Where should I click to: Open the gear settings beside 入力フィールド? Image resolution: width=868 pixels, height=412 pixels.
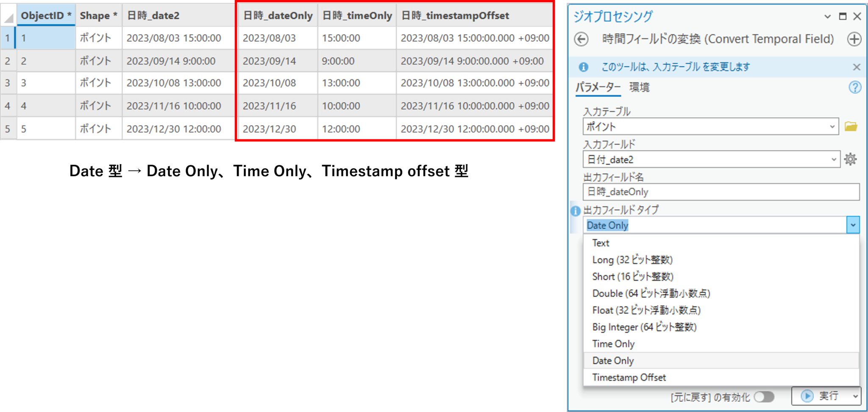pyautogui.click(x=851, y=159)
